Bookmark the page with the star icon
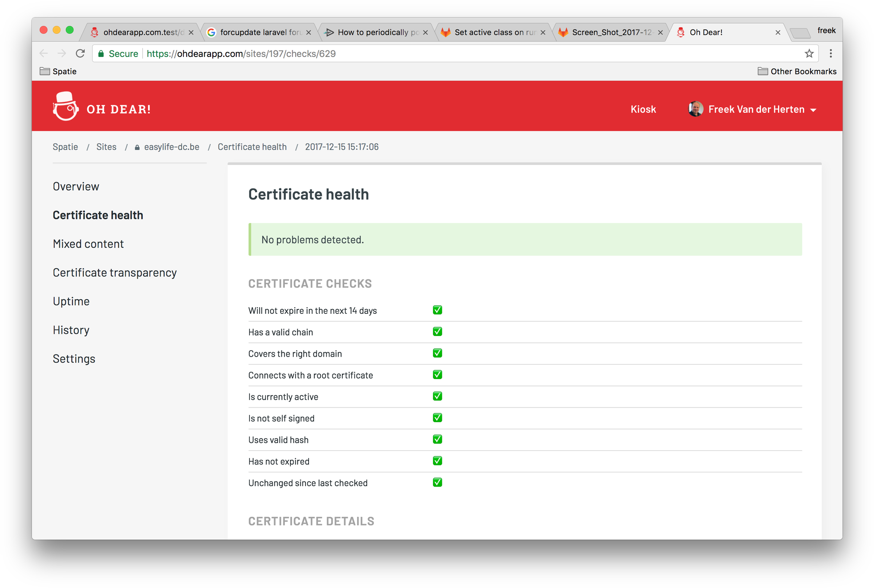The image size is (874, 588). pyautogui.click(x=809, y=54)
